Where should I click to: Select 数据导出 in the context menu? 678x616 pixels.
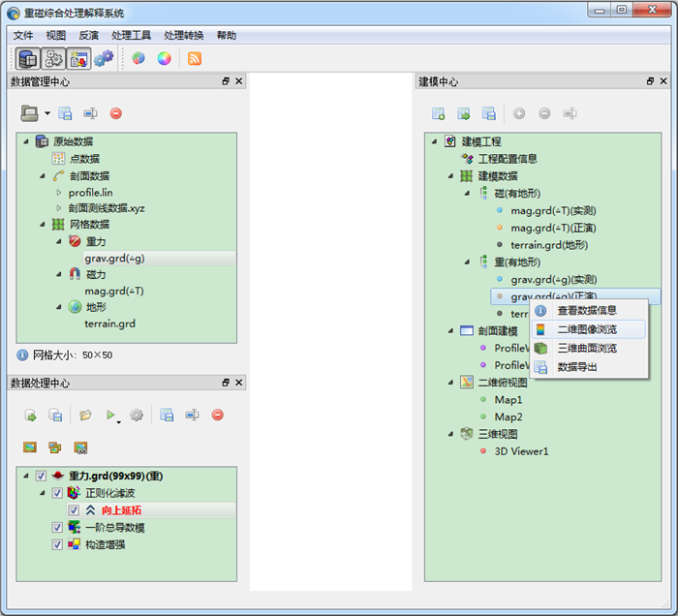click(x=576, y=367)
